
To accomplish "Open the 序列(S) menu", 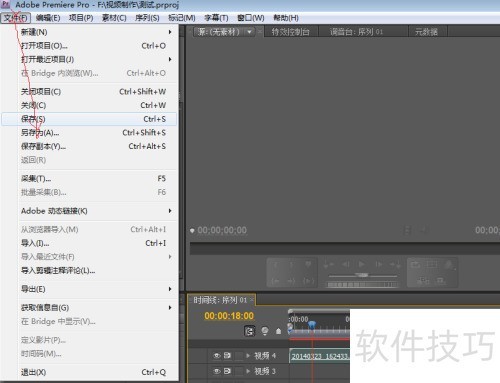I will [x=147, y=18].
